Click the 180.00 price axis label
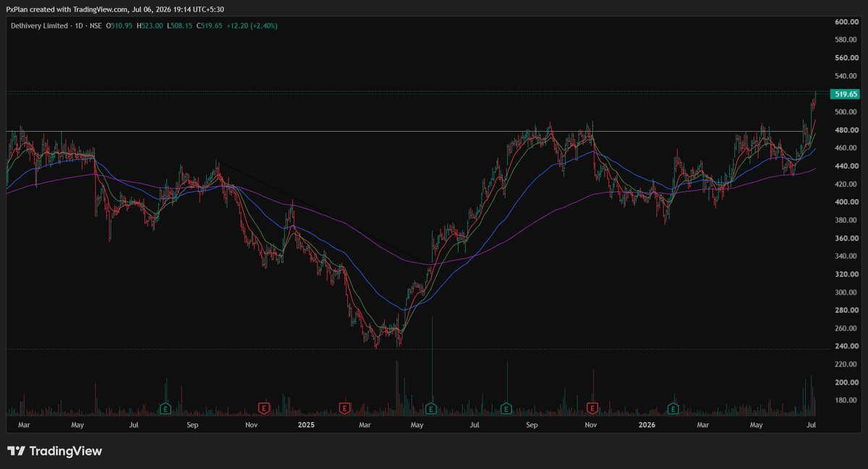 (x=846, y=401)
